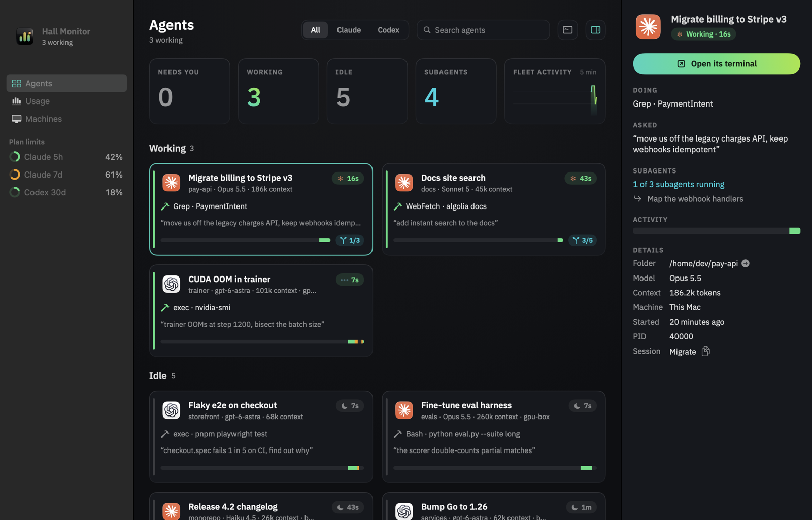Screen dimensions: 812x520
Task: Click the Claude 5h usage ring
Action: [15, 157]
